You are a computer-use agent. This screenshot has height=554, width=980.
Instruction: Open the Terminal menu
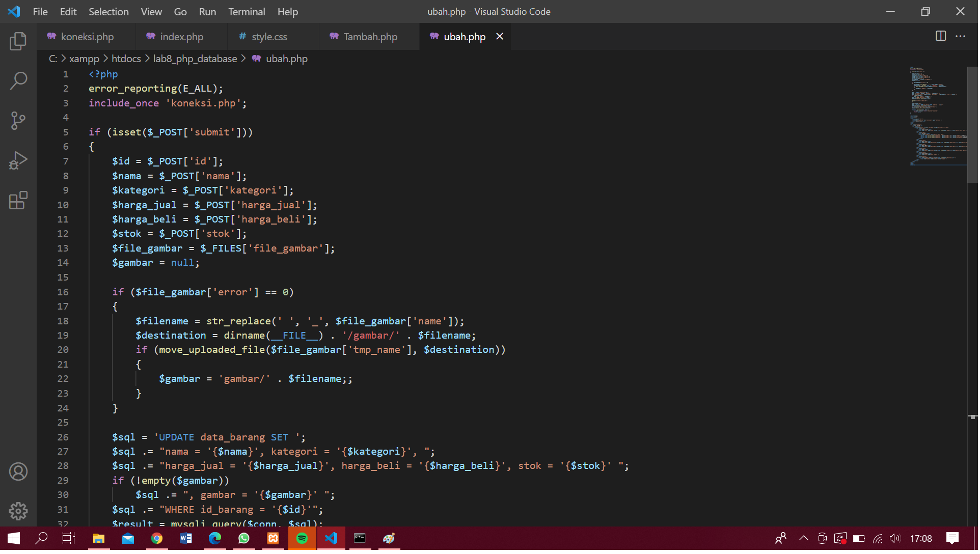(x=247, y=11)
